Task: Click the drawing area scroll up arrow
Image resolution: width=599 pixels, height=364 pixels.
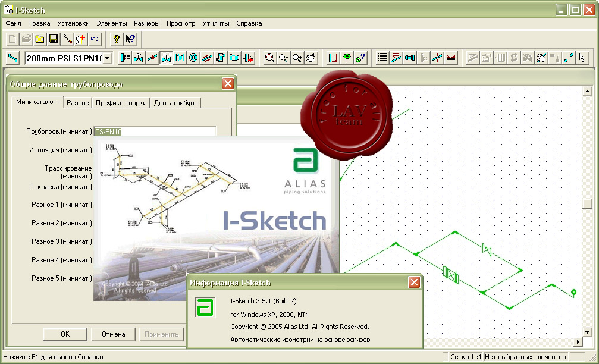Action: (587, 91)
